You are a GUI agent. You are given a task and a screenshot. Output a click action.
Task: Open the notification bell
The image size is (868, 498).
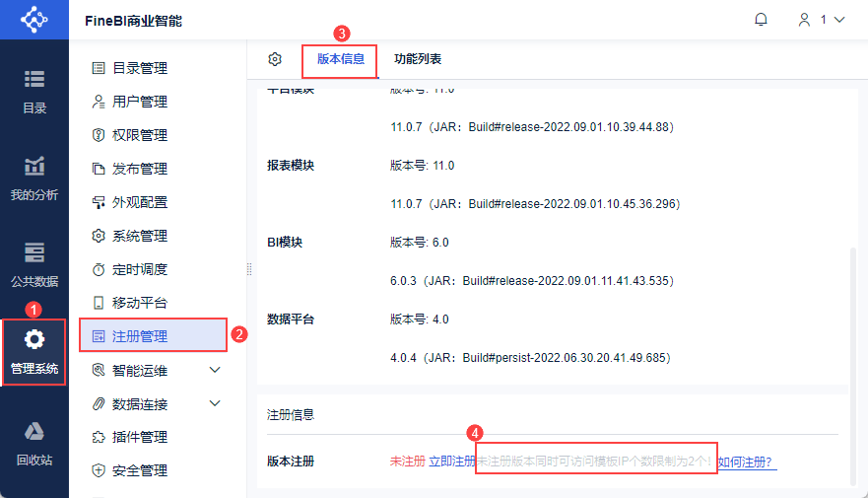click(762, 20)
